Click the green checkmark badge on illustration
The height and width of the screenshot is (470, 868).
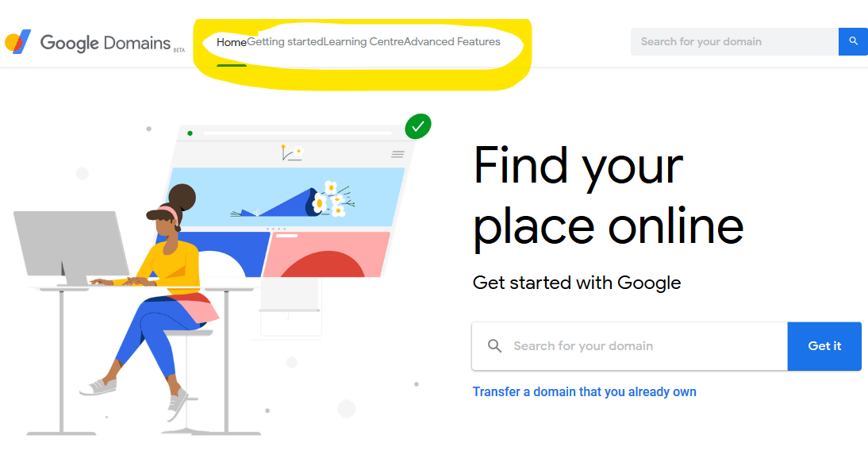pos(418,126)
